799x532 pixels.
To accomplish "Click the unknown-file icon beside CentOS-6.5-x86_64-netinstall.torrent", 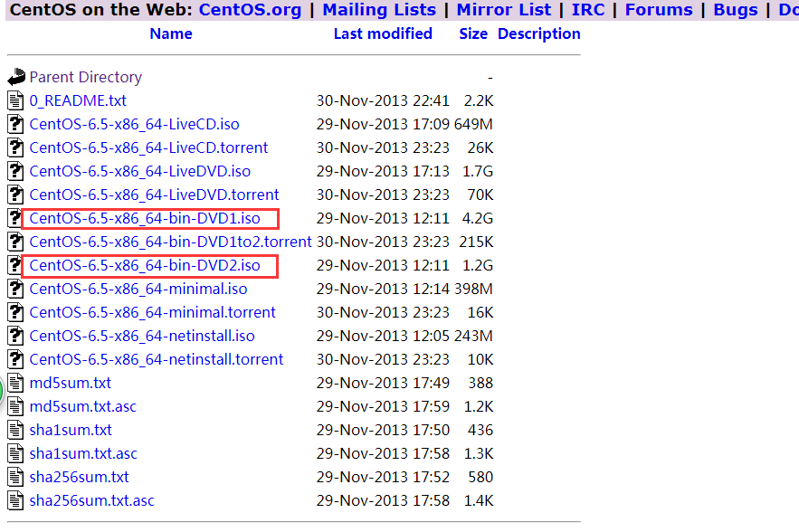I will pyautogui.click(x=15, y=359).
